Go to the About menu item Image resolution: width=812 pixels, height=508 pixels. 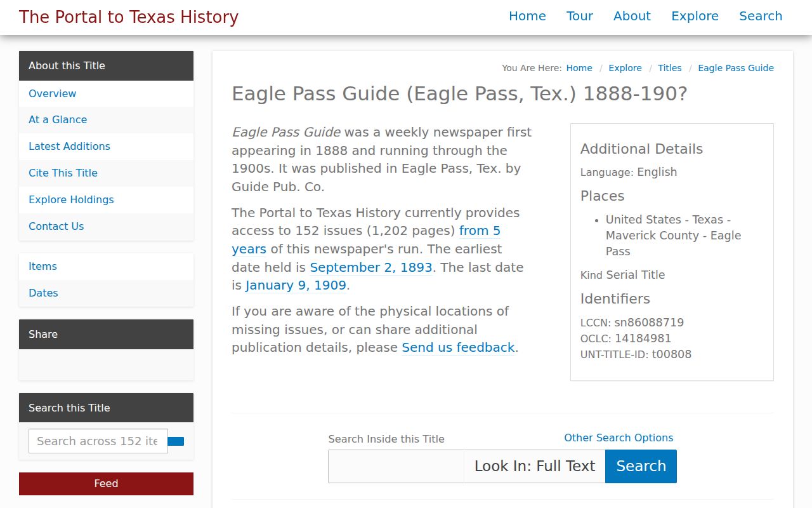coord(632,17)
